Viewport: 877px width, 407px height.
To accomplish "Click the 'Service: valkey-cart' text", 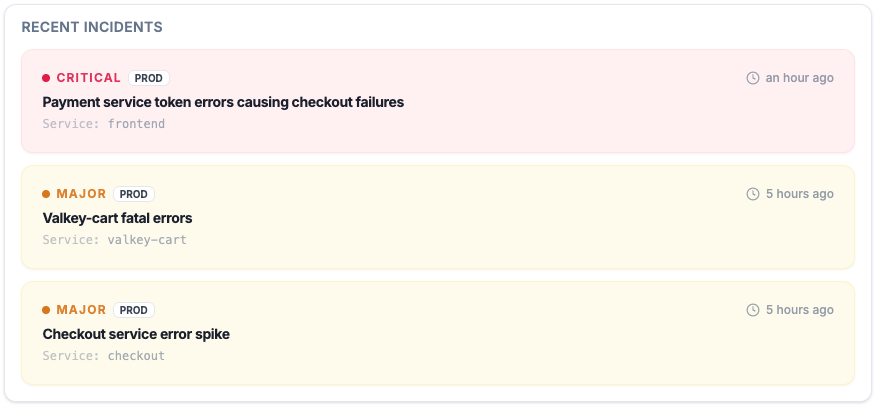I will 115,240.
